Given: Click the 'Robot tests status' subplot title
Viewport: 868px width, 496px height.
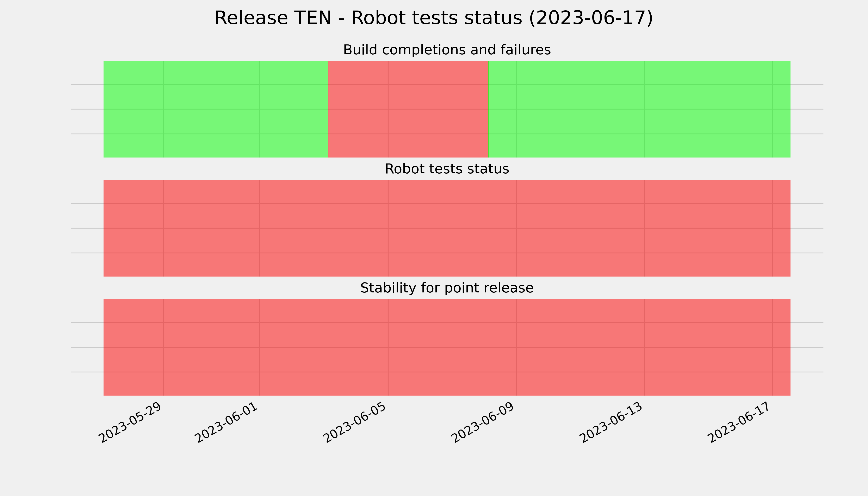Looking at the screenshot, I should pos(447,169).
